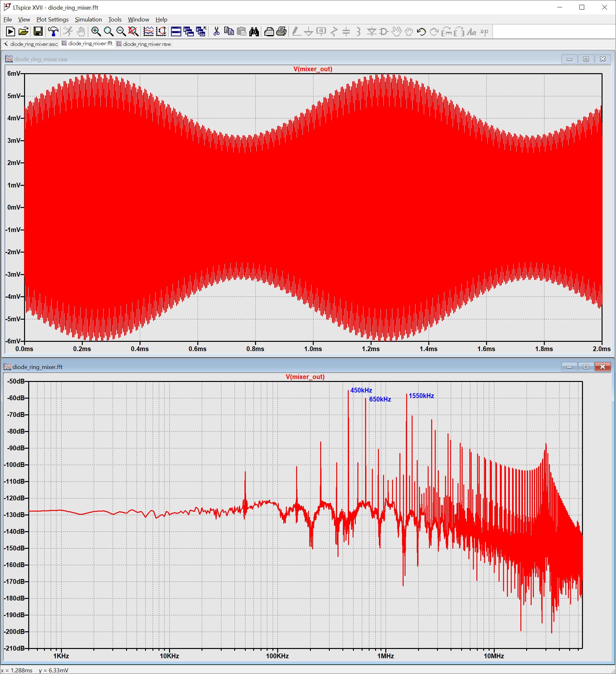Viewport: 616px width, 674px height.
Task: Click the New Schematic toolbar icon
Action: [10, 32]
